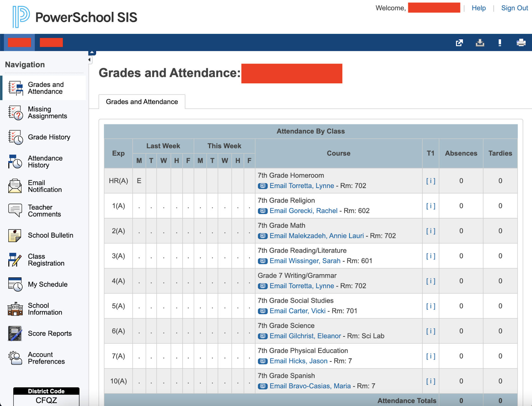Select the Grades and Attendance tab
This screenshot has width=532, height=406.
[x=142, y=102]
